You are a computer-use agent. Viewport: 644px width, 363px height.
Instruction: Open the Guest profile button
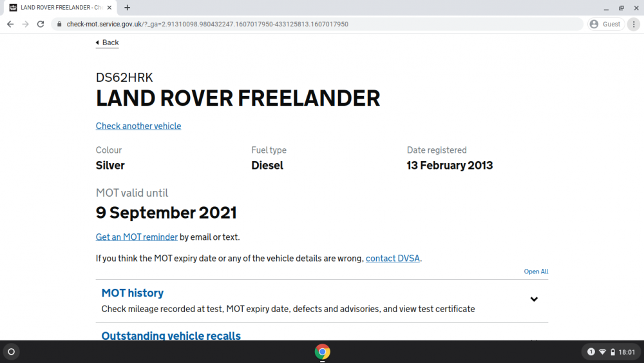605,25
